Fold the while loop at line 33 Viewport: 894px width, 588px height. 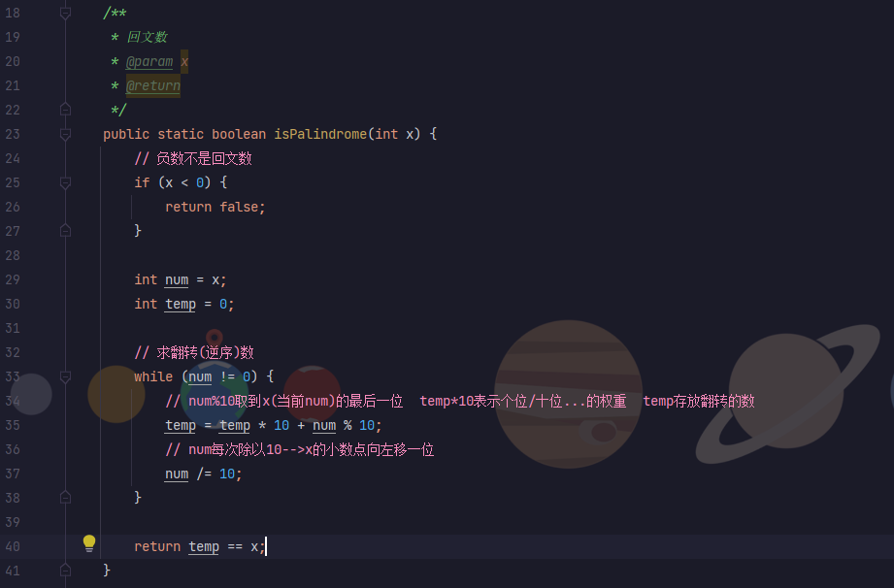(66, 376)
